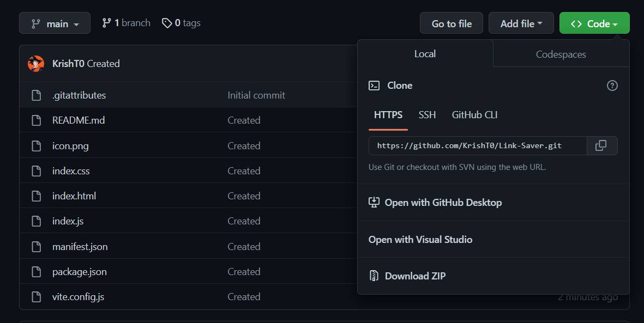Click the zip file icon beside Download ZIP

374,276
